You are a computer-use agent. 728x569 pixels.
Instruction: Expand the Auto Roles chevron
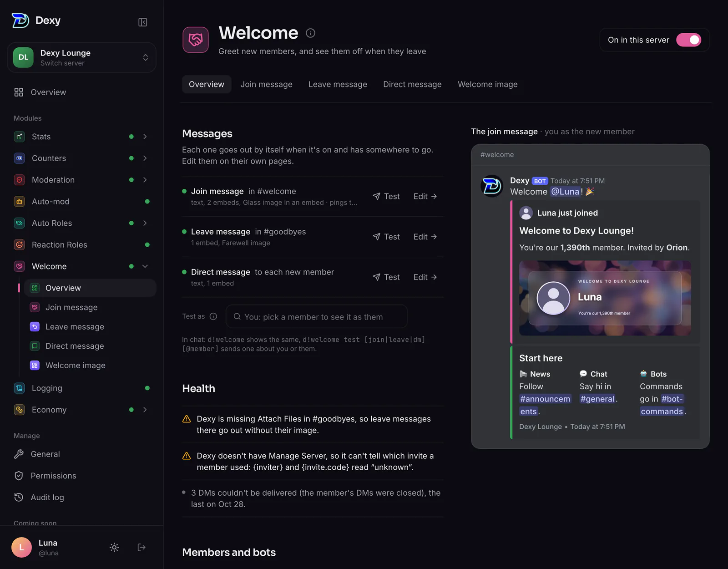145,223
